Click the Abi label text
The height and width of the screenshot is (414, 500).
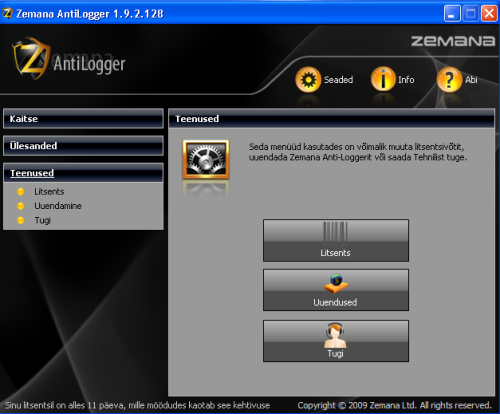471,80
